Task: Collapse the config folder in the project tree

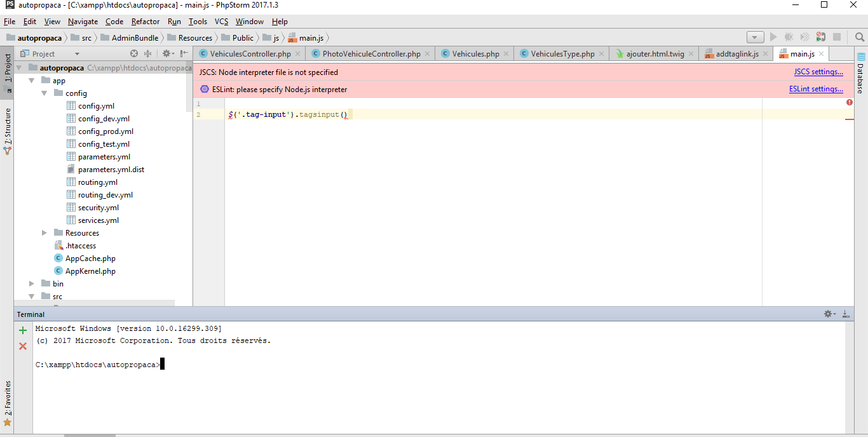Action: pyautogui.click(x=44, y=93)
